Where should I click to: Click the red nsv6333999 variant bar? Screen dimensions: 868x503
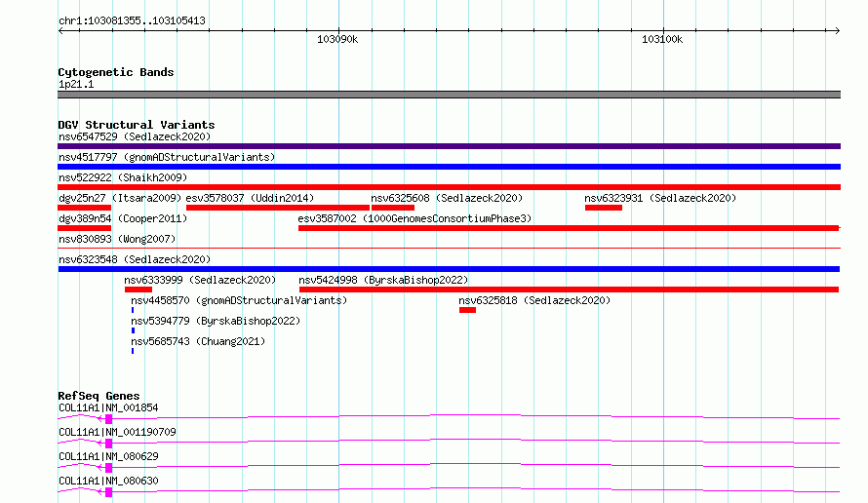tap(138, 290)
